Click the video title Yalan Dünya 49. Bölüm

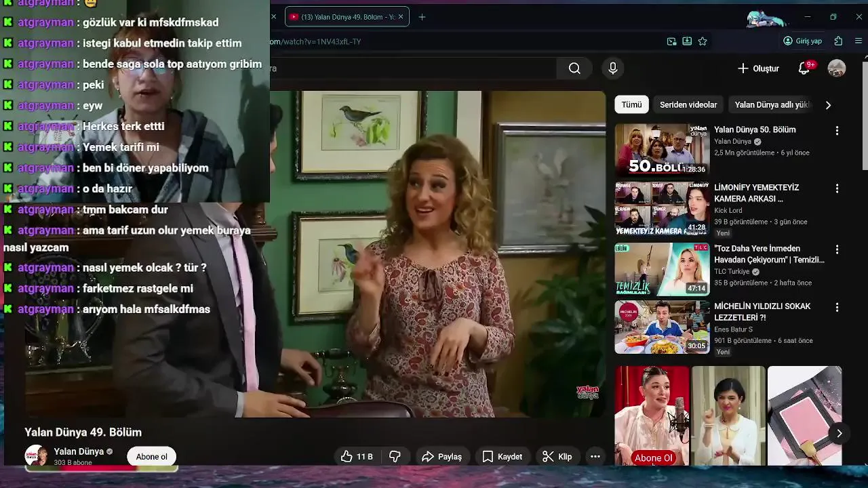tap(83, 432)
